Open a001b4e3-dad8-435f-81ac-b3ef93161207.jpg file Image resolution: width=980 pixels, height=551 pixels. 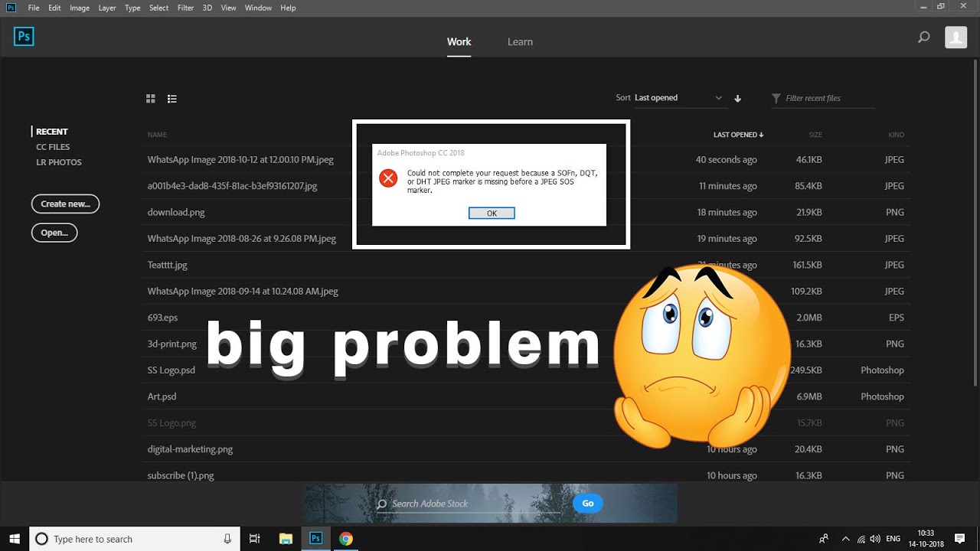point(232,186)
